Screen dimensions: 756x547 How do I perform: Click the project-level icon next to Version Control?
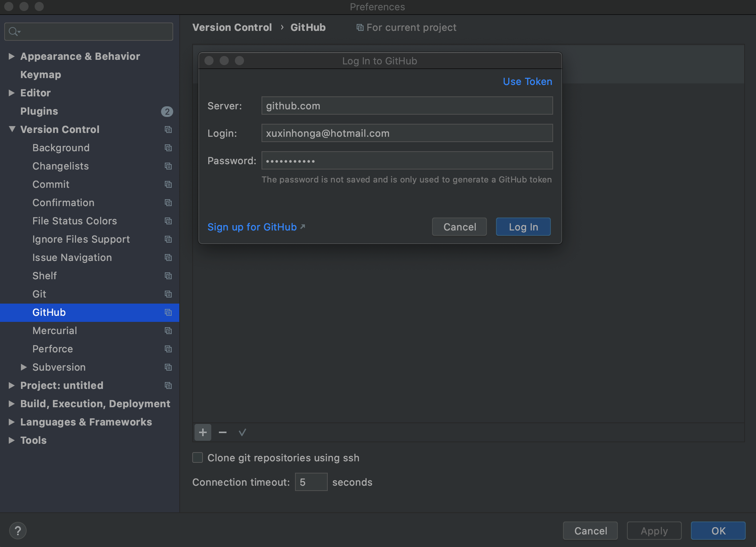[x=168, y=130]
